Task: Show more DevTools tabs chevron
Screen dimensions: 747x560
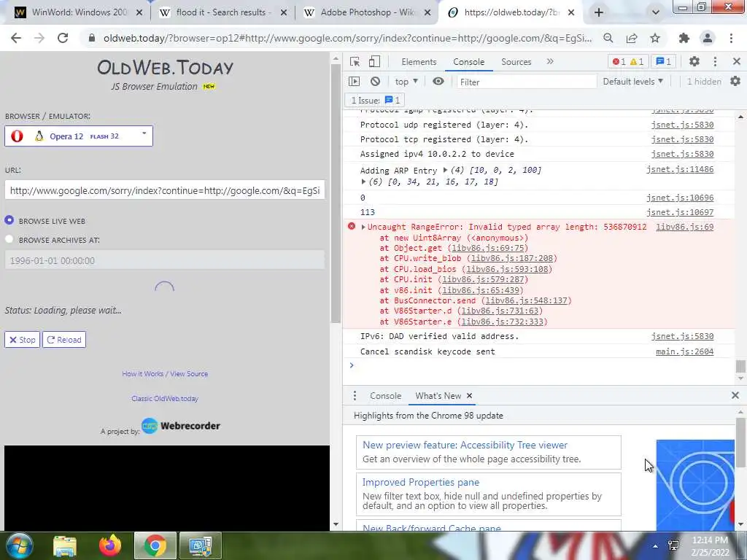Action: click(550, 61)
